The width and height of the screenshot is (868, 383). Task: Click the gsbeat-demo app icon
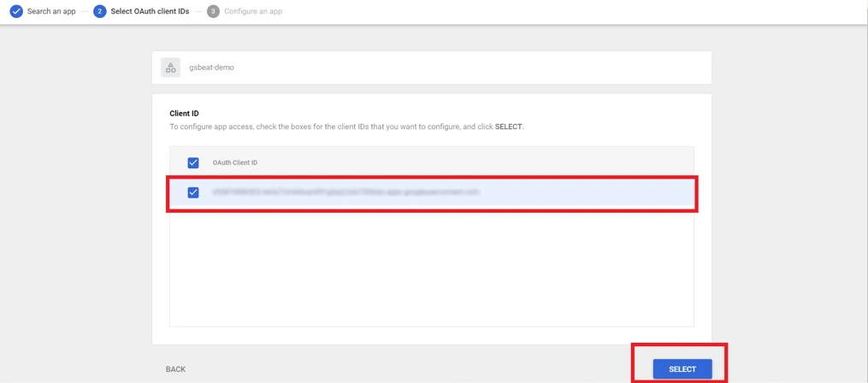(x=171, y=68)
